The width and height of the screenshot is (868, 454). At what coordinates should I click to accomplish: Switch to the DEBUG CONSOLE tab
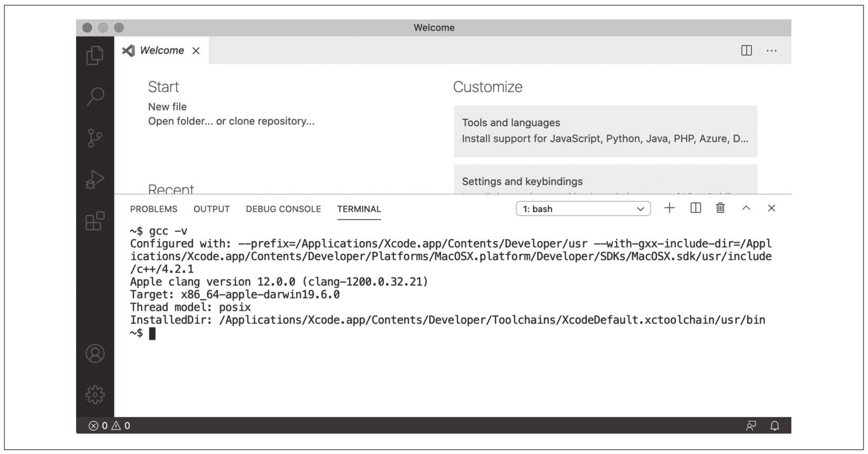pos(283,209)
